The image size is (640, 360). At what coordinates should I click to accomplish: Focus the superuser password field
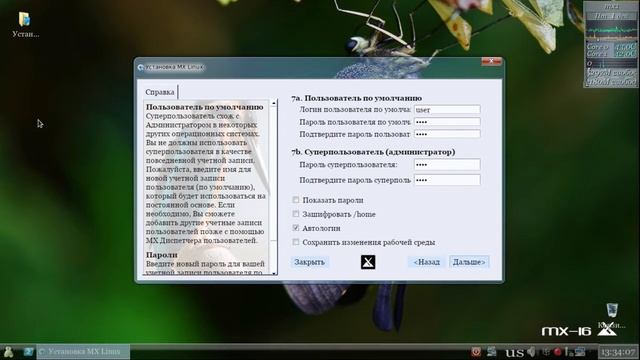click(x=447, y=164)
